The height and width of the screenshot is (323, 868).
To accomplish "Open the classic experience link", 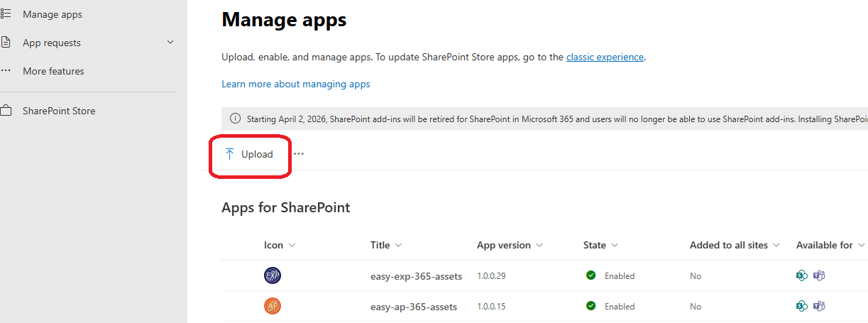I will 605,57.
